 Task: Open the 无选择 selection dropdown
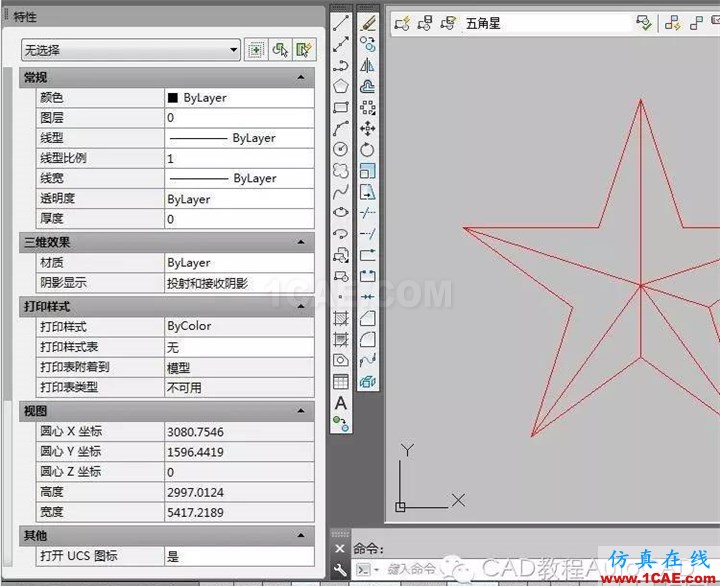tap(131, 50)
